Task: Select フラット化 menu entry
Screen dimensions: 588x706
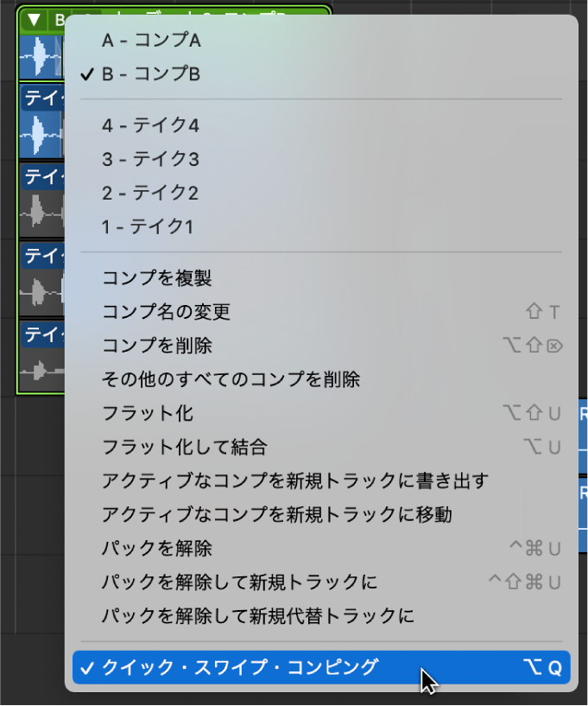Action: (321, 413)
